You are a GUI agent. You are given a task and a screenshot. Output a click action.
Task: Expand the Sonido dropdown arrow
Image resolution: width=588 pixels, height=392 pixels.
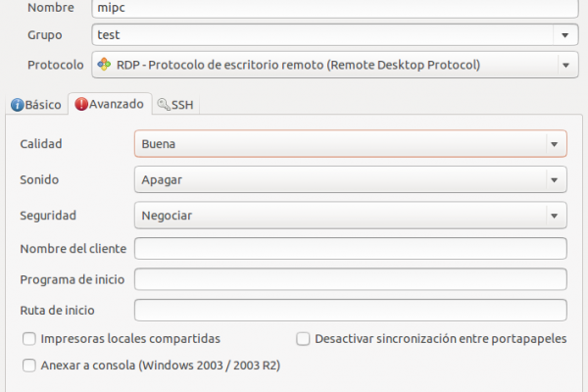[x=555, y=179]
